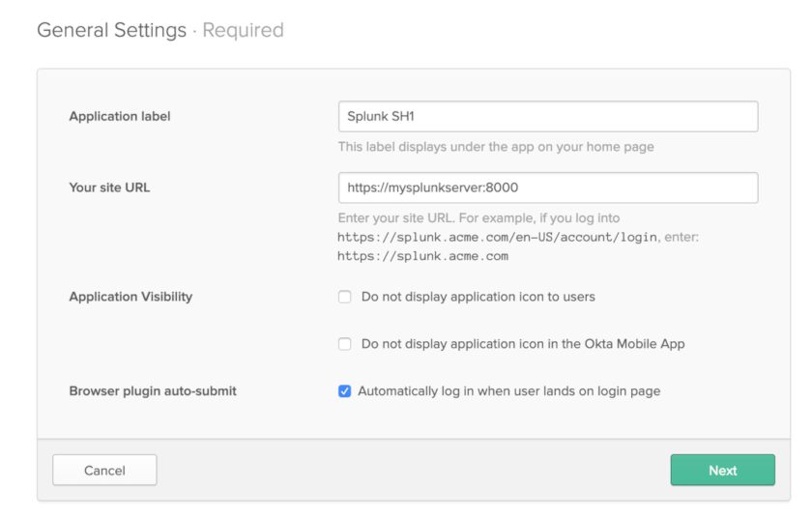Click the 'Browser plugin auto-submit' label

(x=153, y=391)
